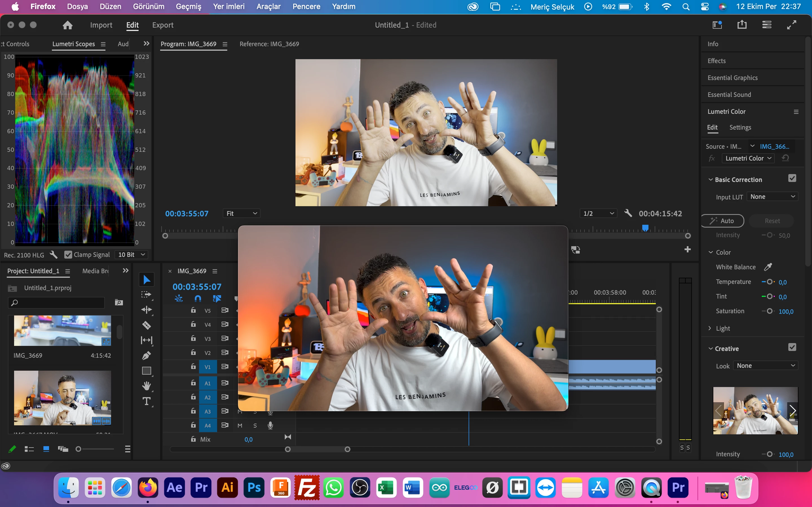Select the Hand tool
Viewport: 812px width, 507px height.
point(146,386)
